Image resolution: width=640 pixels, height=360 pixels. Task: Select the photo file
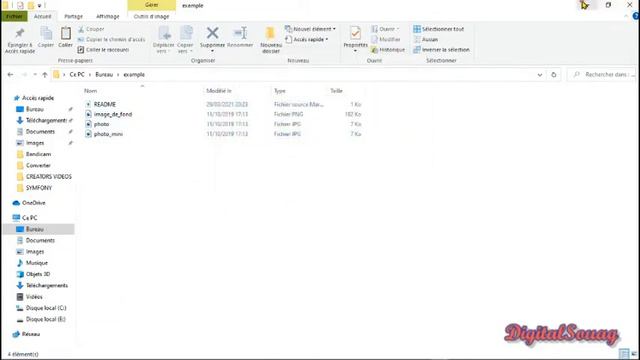click(101, 124)
